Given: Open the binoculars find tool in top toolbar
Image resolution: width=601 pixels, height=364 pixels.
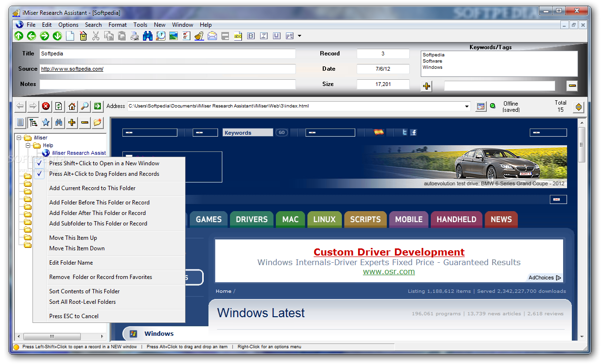Looking at the screenshot, I should (x=148, y=36).
